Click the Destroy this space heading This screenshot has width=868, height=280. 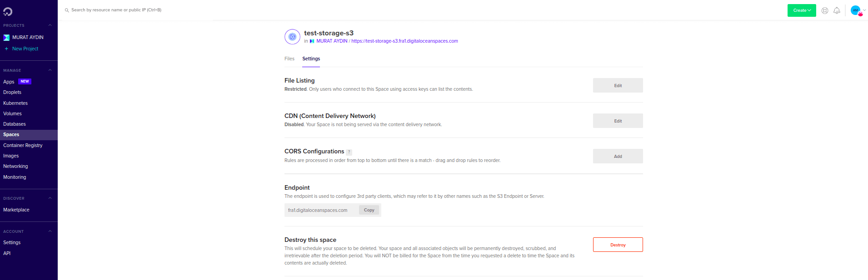click(310, 240)
